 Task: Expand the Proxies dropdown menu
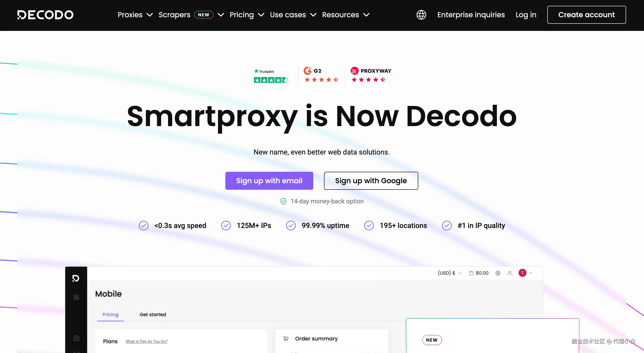(x=135, y=15)
